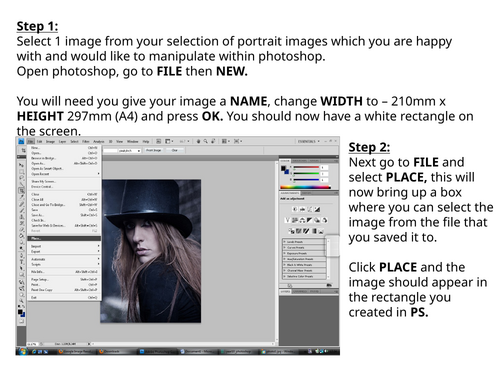The width and height of the screenshot is (500, 375).
Task: Add a Brightness/Contrast adjustment
Action: coord(295,209)
